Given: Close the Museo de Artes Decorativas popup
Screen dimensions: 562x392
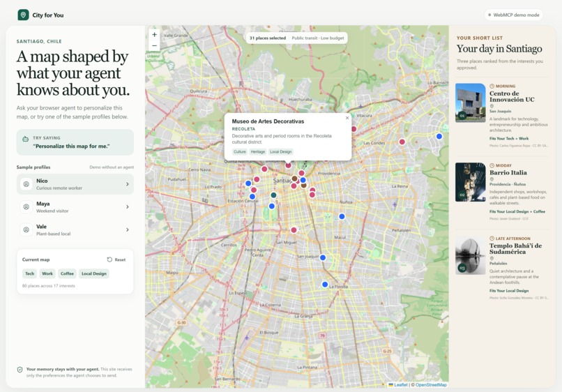Looking at the screenshot, I should point(347,118).
